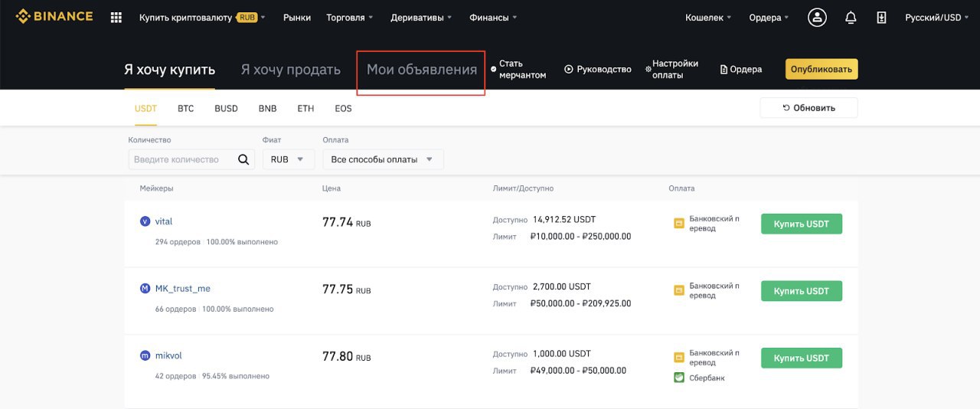The image size is (980, 409).
Task: Click the 77.75 RUB price
Action: click(x=346, y=290)
